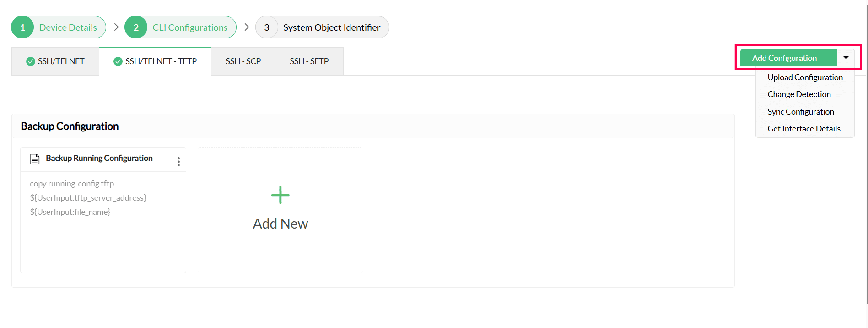The width and height of the screenshot is (868, 328).
Task: Click the green plus Add New icon
Action: point(280,195)
